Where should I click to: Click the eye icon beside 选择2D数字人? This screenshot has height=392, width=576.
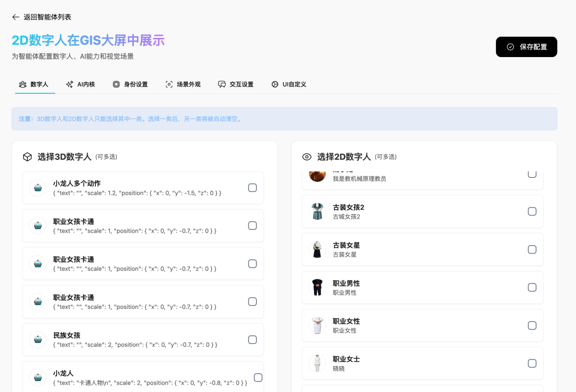coord(307,157)
